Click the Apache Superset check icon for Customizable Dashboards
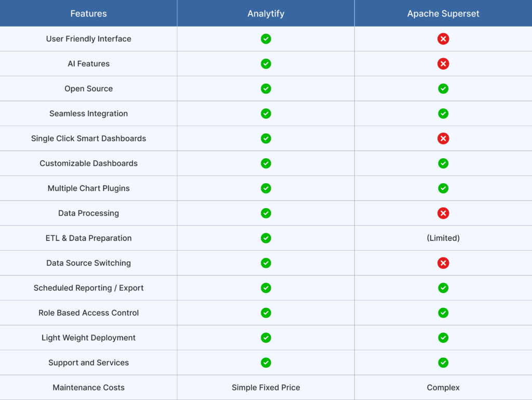 point(443,163)
